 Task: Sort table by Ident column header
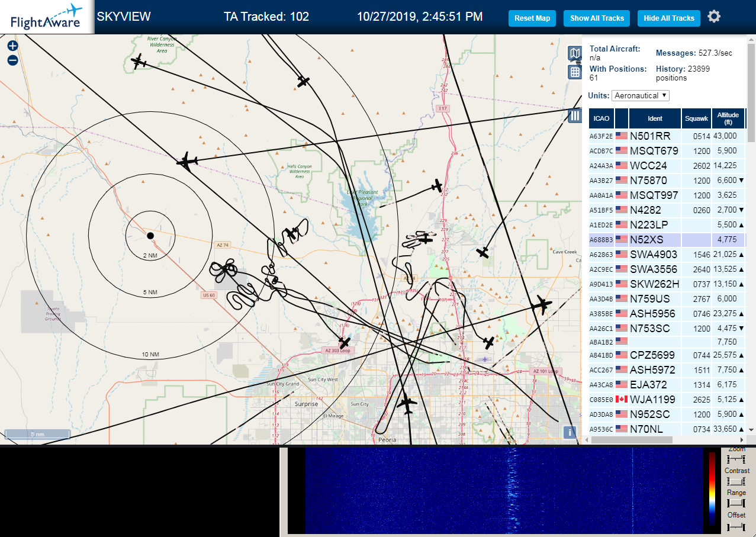coord(655,118)
